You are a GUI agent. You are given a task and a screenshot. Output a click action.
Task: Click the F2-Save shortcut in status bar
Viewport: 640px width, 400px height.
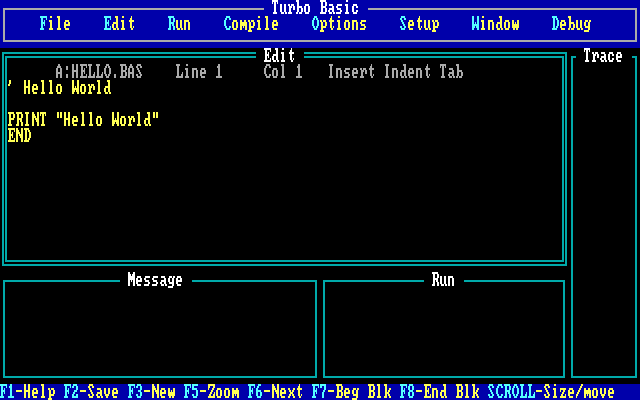coord(91,392)
